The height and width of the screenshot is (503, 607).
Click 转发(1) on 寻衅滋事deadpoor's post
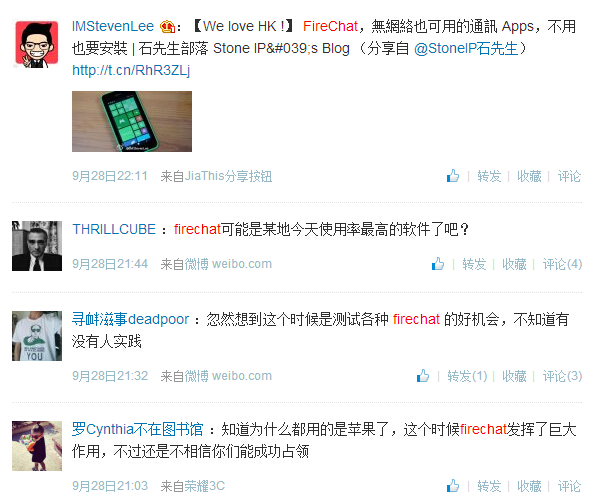(467, 376)
